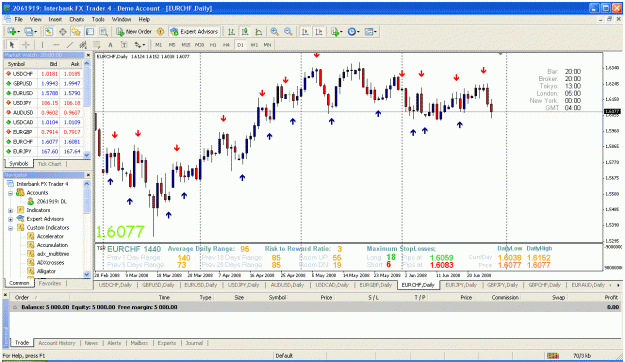625x362 pixels.
Task: Click the Zoom Out magnifier icon
Action: 288,31
